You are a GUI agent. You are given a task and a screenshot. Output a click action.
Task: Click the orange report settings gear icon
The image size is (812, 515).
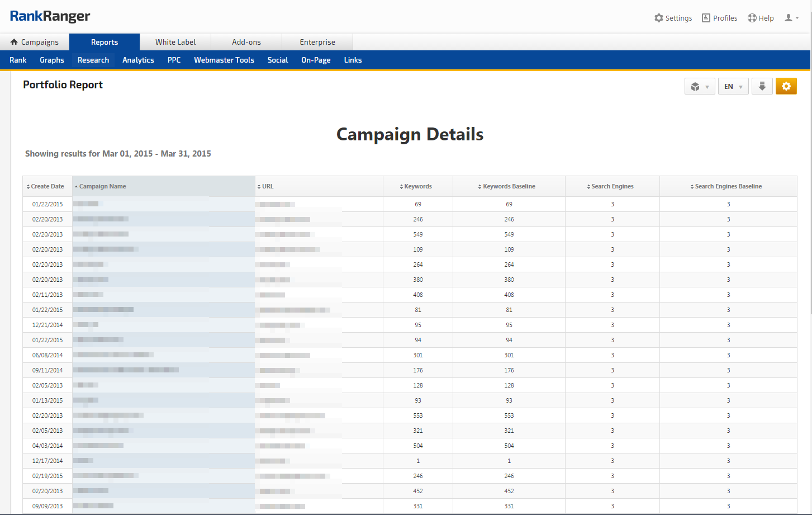coord(786,86)
